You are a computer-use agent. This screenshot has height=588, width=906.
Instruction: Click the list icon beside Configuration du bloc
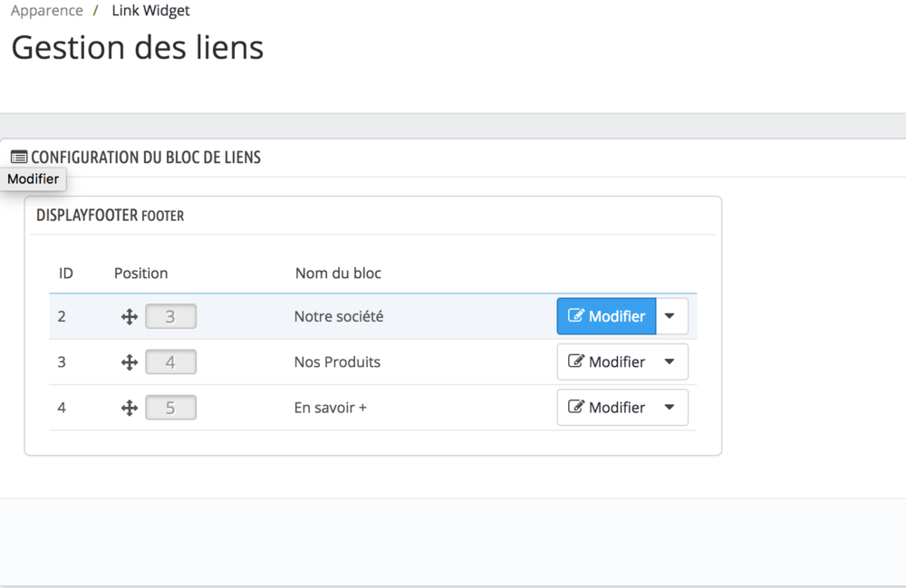pyautogui.click(x=19, y=158)
